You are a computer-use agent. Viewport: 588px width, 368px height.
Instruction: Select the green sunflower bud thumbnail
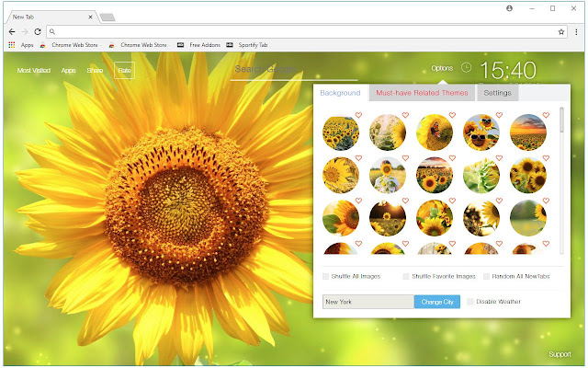pyautogui.click(x=481, y=176)
